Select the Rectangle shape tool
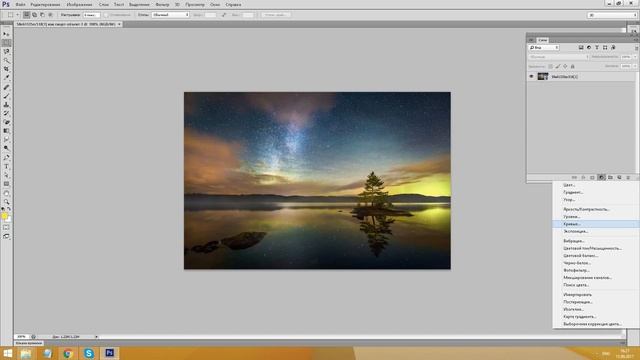The height and width of the screenshot is (360, 640). pos(6,184)
